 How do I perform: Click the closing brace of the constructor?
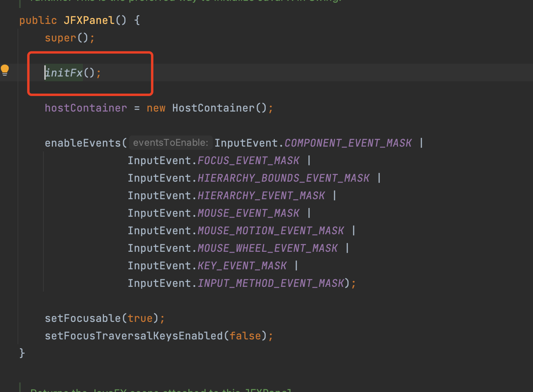[22, 353]
